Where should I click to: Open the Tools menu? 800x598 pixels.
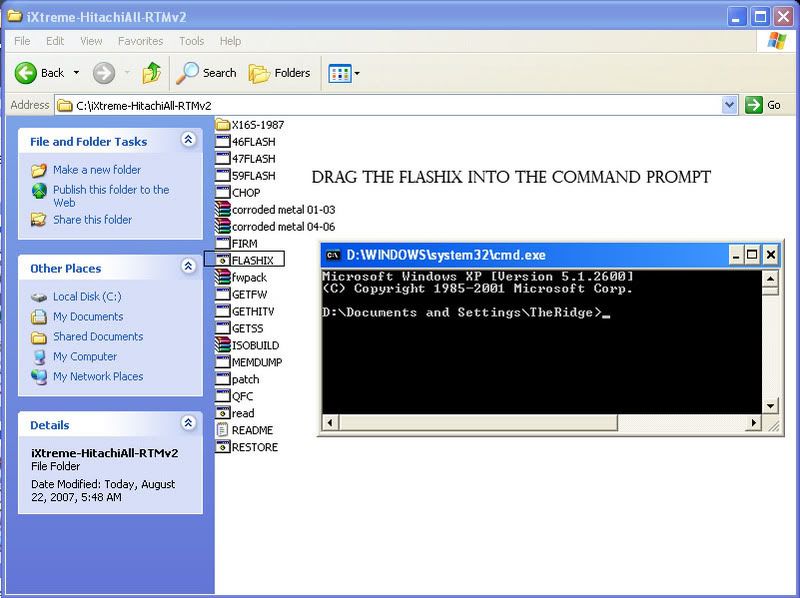click(x=191, y=41)
